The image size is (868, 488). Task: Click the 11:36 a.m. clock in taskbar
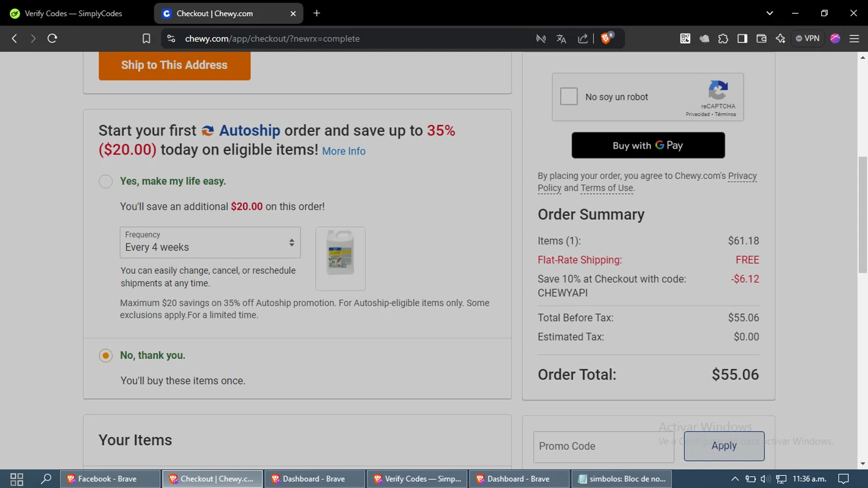coord(810,479)
